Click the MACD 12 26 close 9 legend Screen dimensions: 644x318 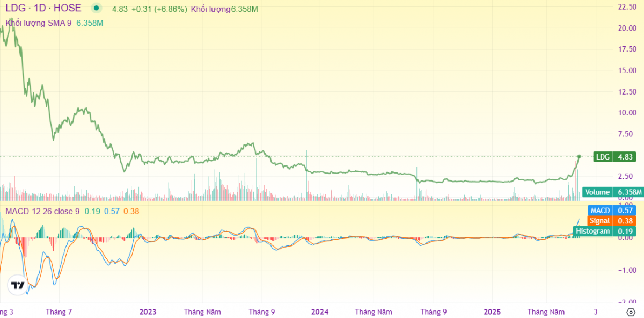click(x=42, y=211)
